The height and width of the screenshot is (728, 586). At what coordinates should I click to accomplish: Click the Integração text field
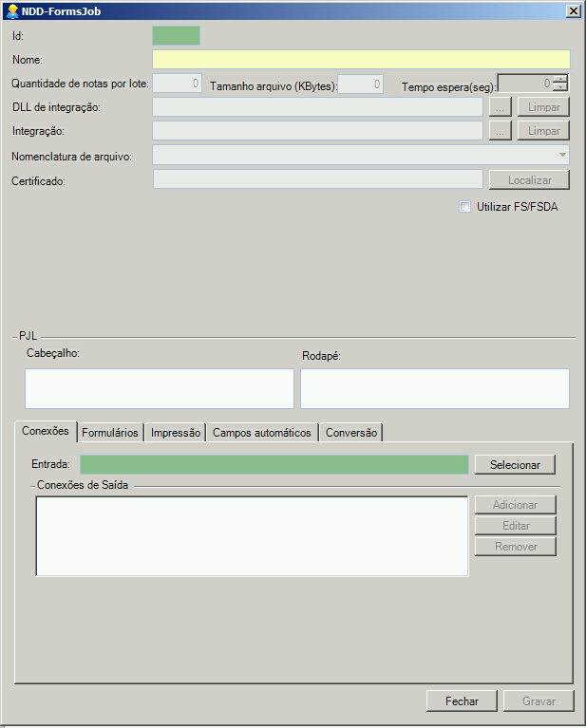coord(317,131)
